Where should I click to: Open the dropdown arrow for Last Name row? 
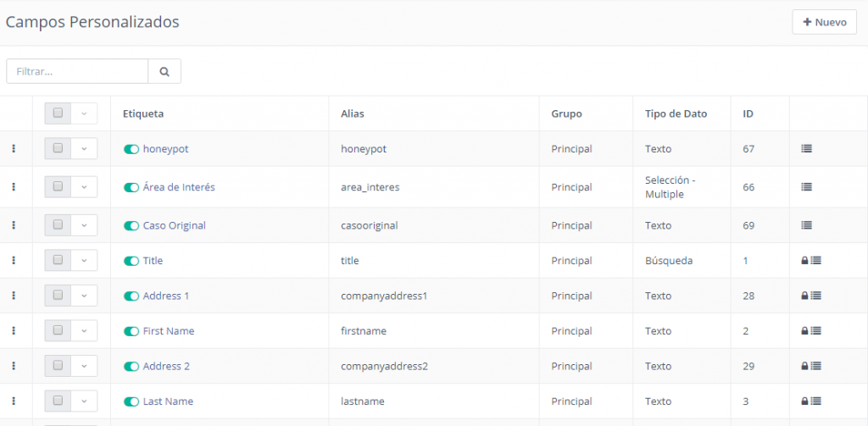[x=84, y=401]
